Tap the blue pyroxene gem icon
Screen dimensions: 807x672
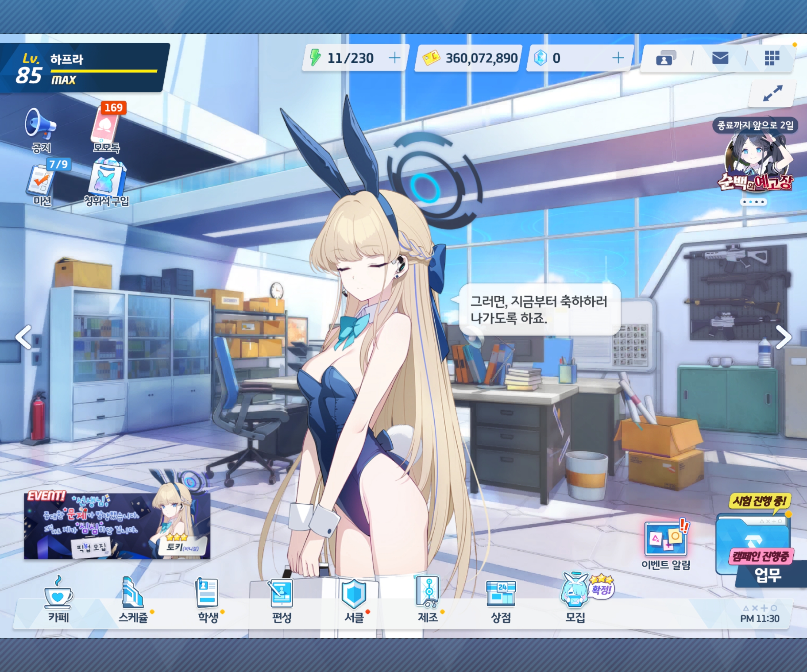[540, 58]
